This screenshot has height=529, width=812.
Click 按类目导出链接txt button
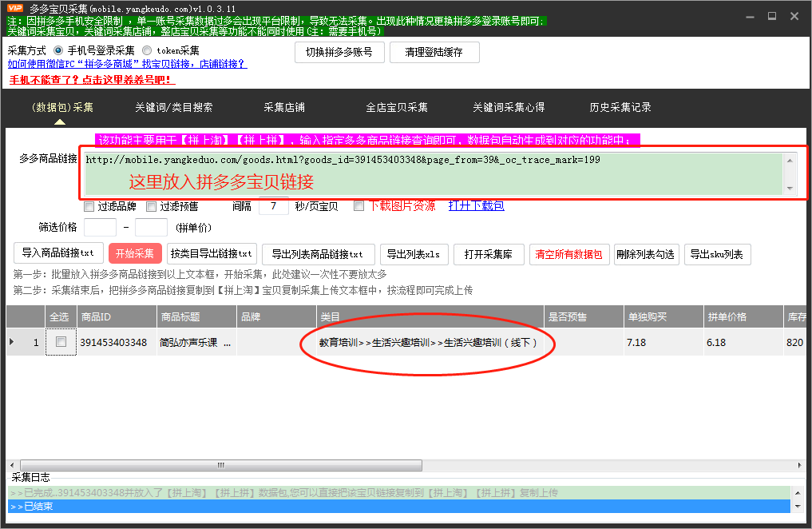click(x=212, y=254)
